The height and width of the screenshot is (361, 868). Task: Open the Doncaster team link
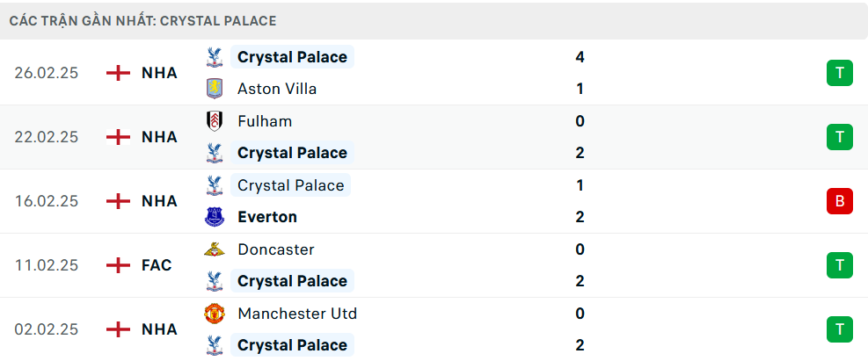pos(275,249)
